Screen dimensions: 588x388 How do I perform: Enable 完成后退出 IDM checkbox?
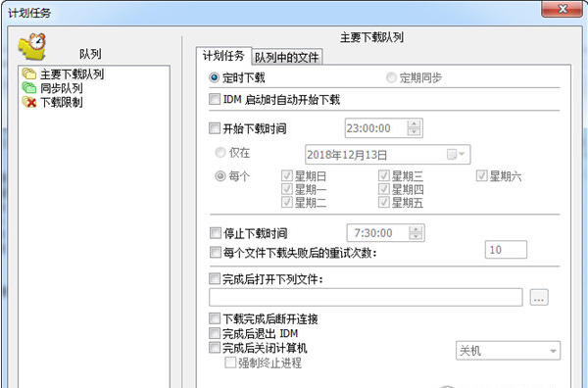tap(215, 333)
